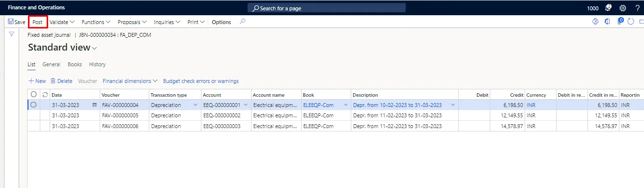The width and height of the screenshot is (644, 188).
Task: Click the Save disk icon
Action: coord(11,22)
